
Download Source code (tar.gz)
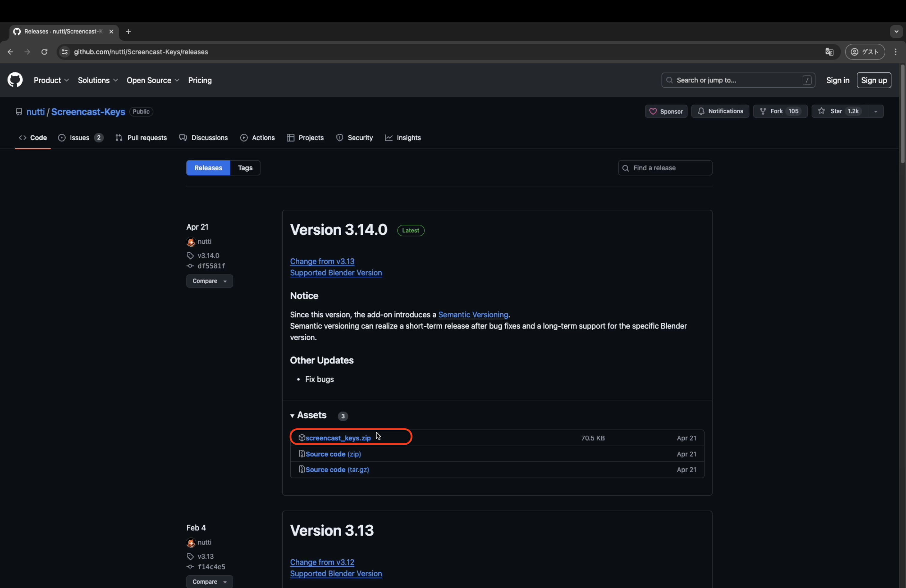(337, 470)
